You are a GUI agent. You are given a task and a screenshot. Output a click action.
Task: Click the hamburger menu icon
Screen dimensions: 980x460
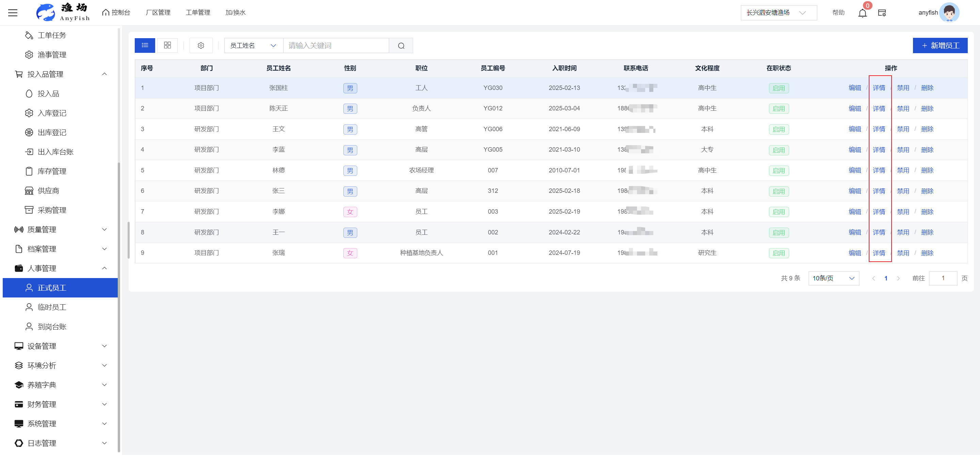13,13
